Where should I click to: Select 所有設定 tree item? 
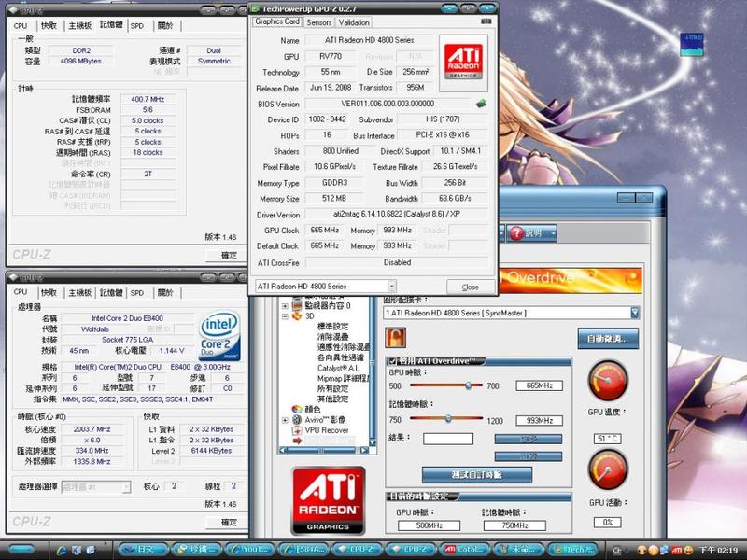(x=332, y=388)
